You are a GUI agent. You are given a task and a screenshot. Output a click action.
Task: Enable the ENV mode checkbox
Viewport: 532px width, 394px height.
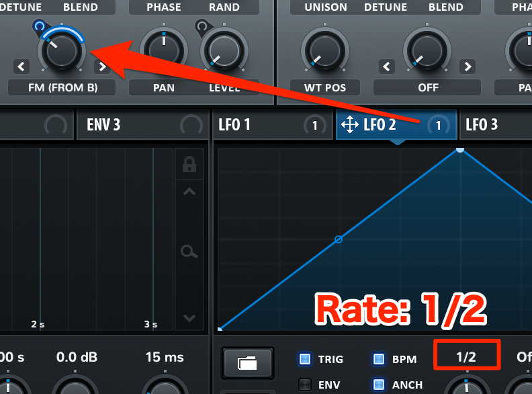click(305, 385)
